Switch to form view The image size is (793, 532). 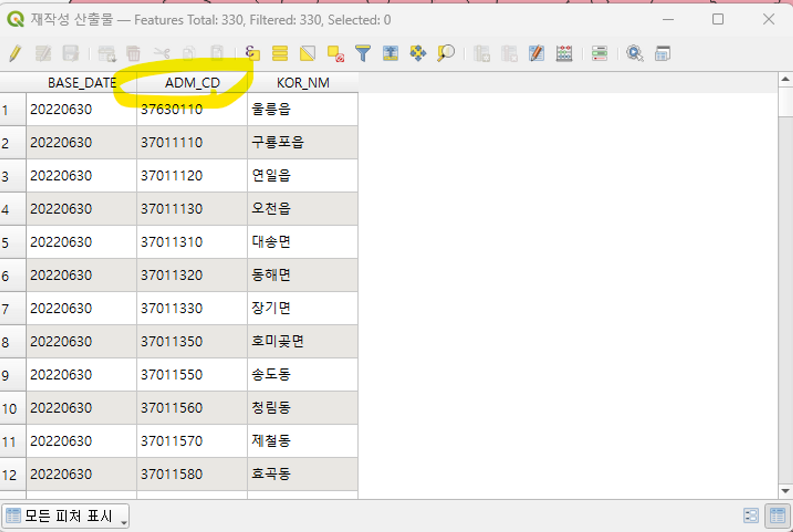[751, 516]
